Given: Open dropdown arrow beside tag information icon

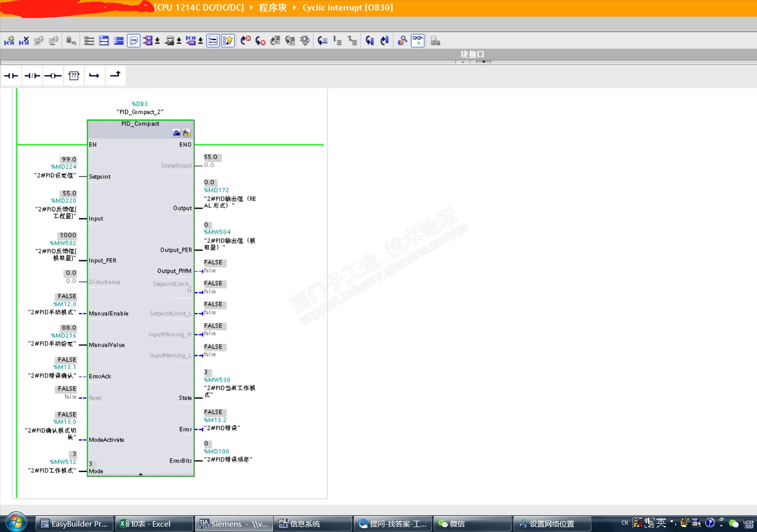Looking at the screenshot, I should point(179,41).
